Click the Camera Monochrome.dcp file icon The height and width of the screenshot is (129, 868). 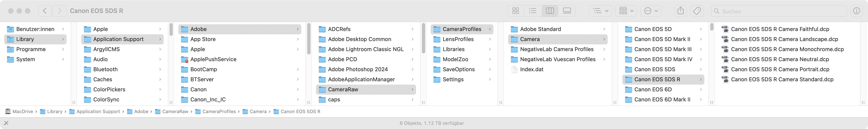(x=725, y=49)
